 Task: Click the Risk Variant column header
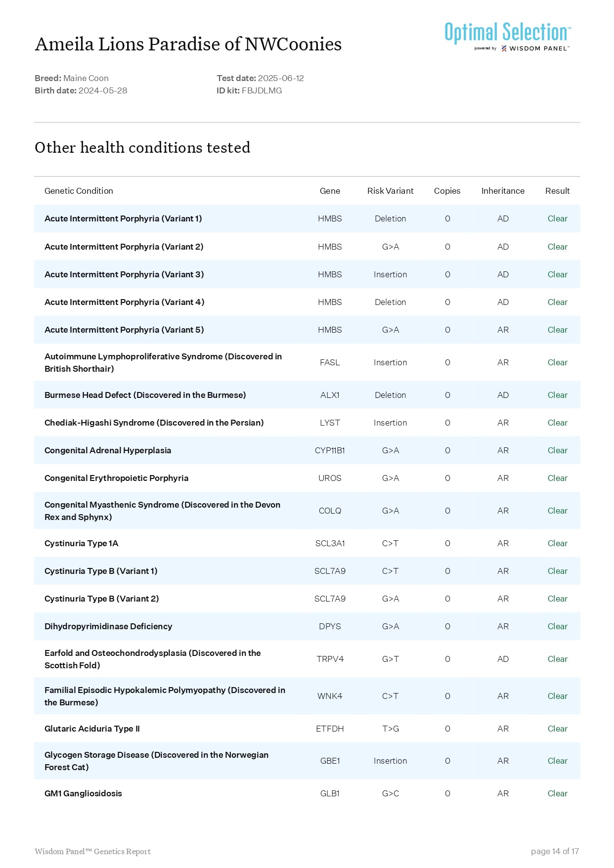(390, 191)
